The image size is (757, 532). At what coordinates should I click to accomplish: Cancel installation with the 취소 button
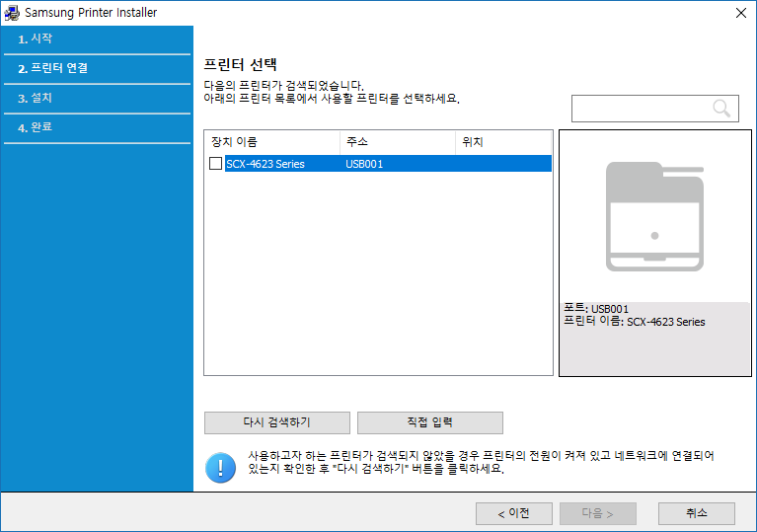pyautogui.click(x=697, y=513)
